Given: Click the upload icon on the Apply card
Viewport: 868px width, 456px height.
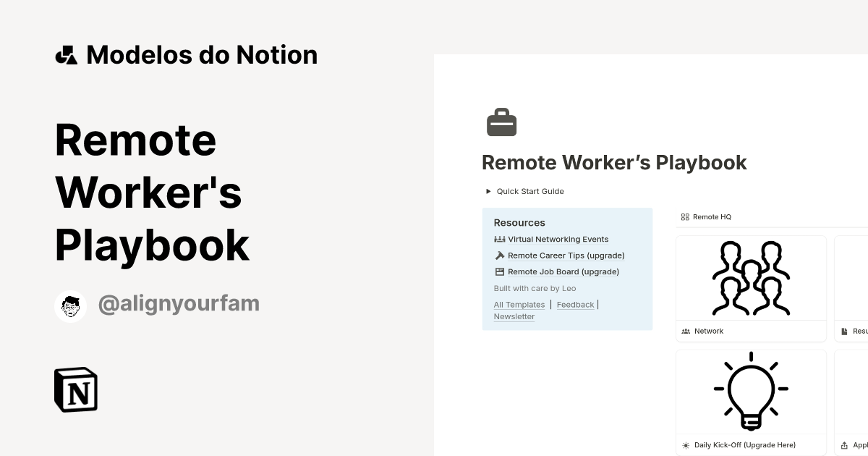Looking at the screenshot, I should coord(843,445).
